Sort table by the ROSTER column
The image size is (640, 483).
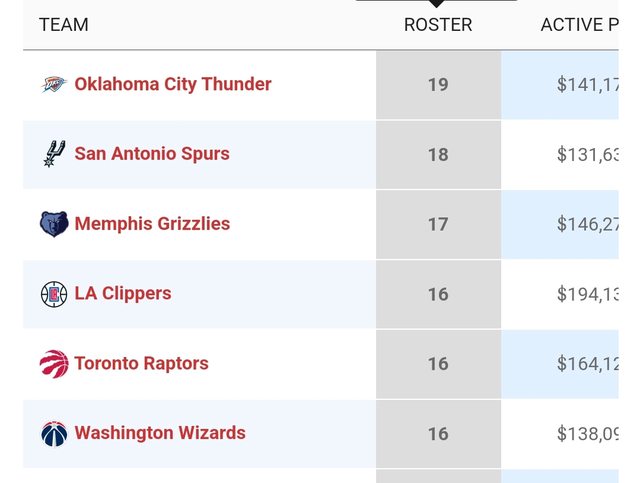pos(438,25)
